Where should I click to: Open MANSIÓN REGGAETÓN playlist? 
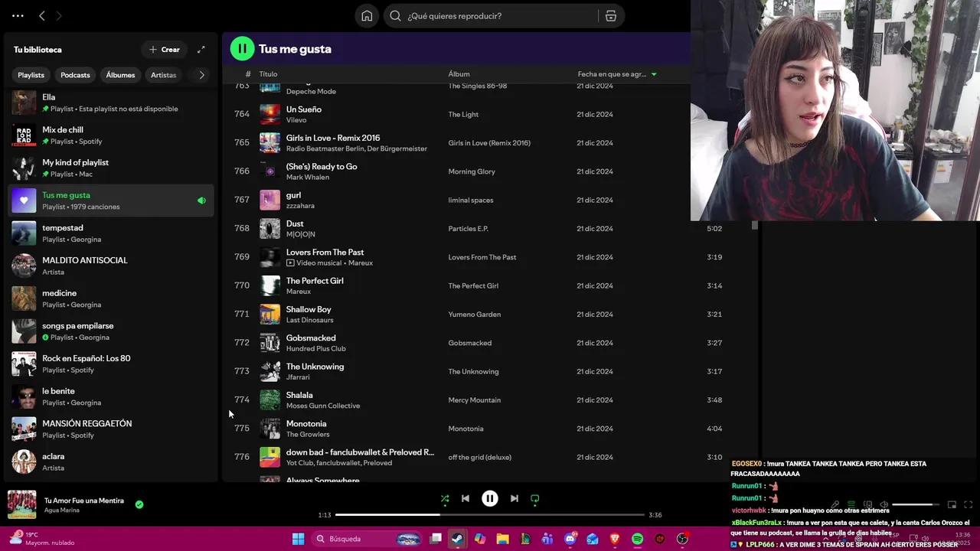(111, 429)
